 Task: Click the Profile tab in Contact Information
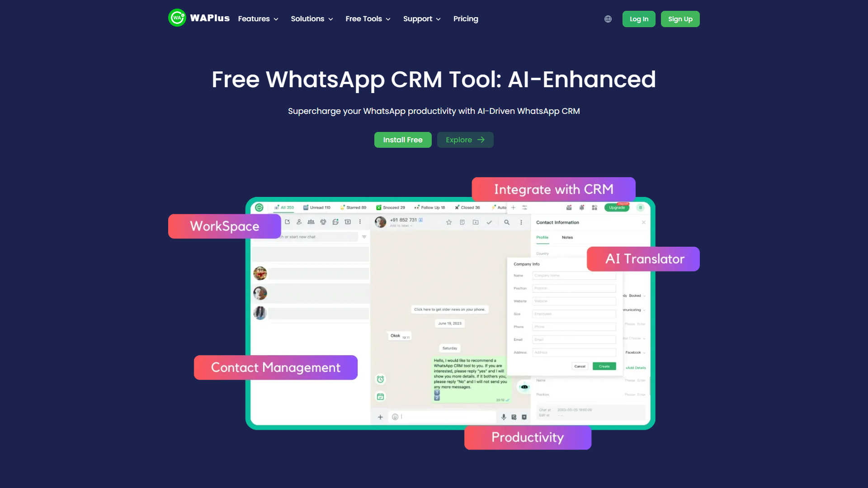pos(542,237)
